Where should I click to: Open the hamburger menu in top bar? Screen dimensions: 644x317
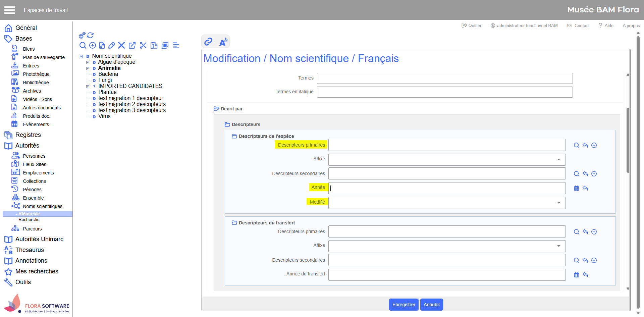tap(10, 10)
